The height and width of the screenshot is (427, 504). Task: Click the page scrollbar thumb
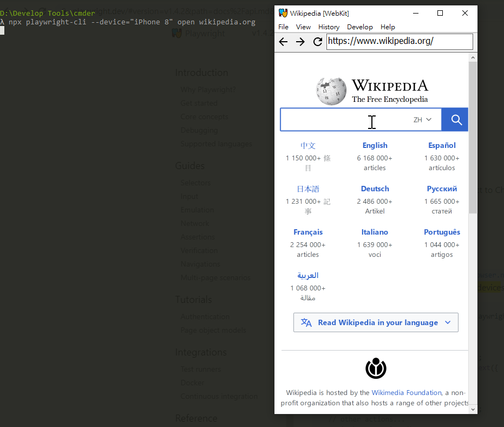[473, 138]
